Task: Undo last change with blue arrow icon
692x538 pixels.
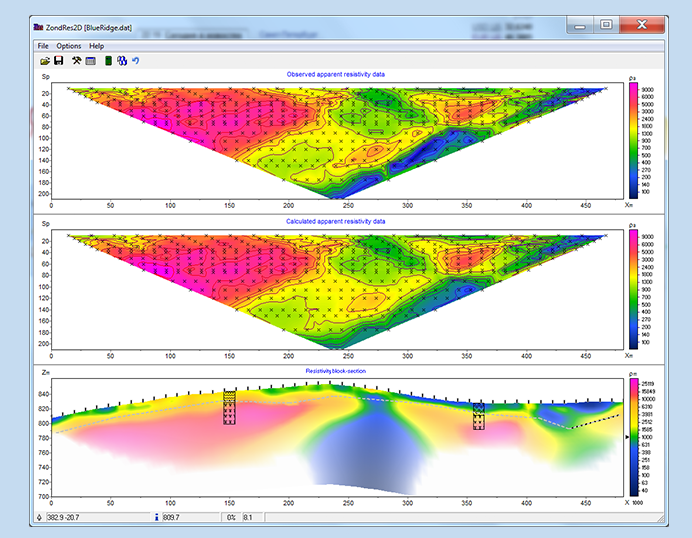Action: [x=136, y=61]
